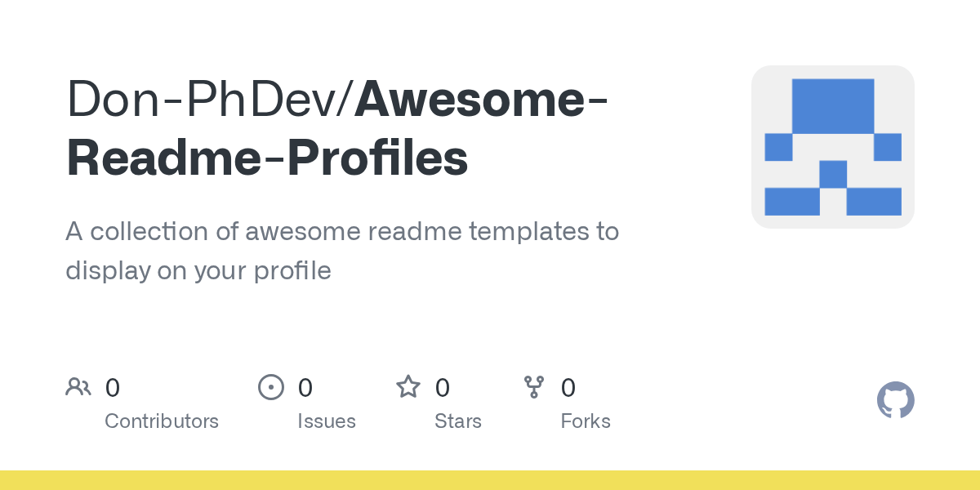This screenshot has height=490, width=980.
Task: Click the Contributors count number
Action: (x=113, y=387)
